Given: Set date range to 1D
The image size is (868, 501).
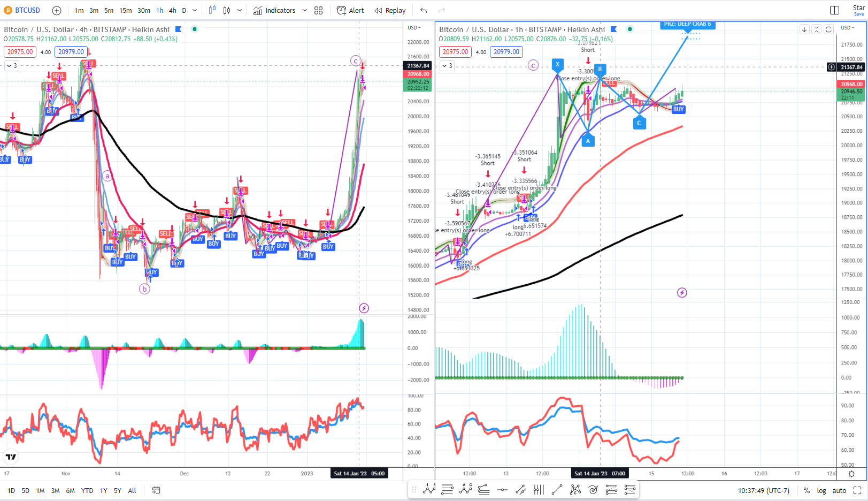Looking at the screenshot, I should (11, 490).
